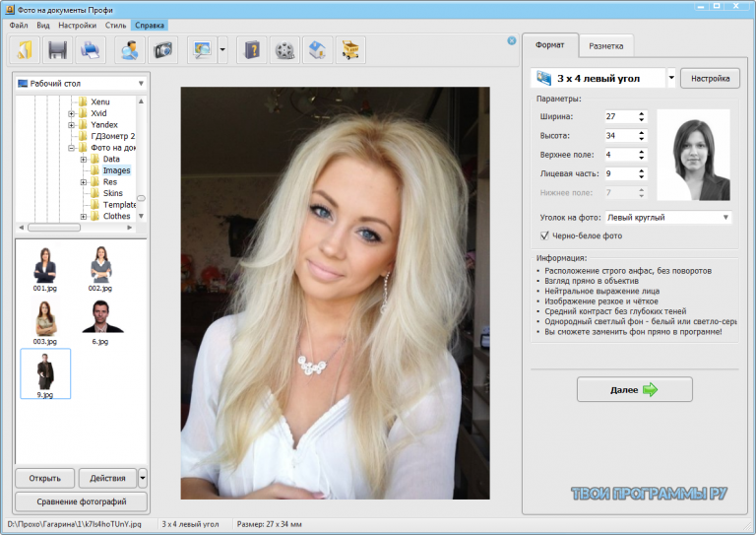This screenshot has width=756, height=535.
Task: Open the 3 x 4 левый угол format dropdown
Action: point(671,78)
